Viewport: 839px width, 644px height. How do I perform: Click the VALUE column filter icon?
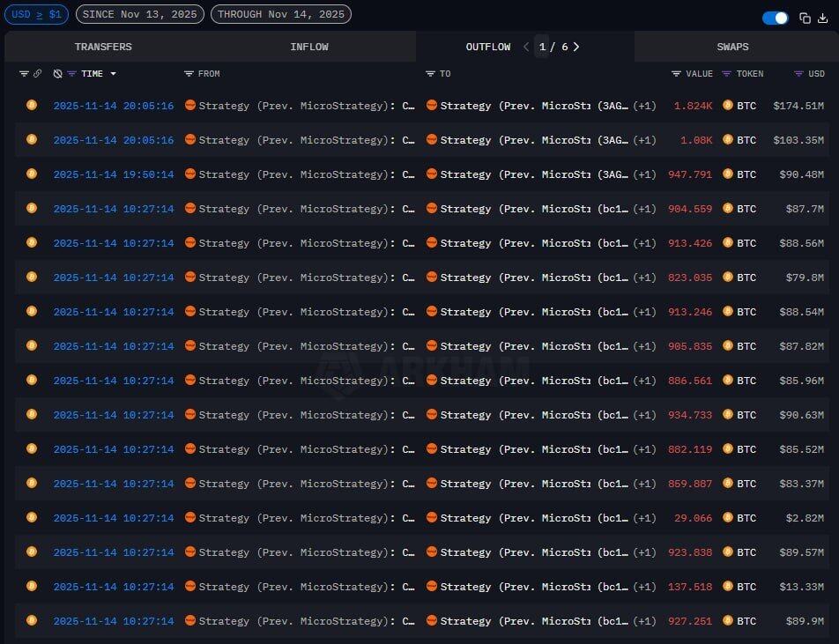pos(676,74)
